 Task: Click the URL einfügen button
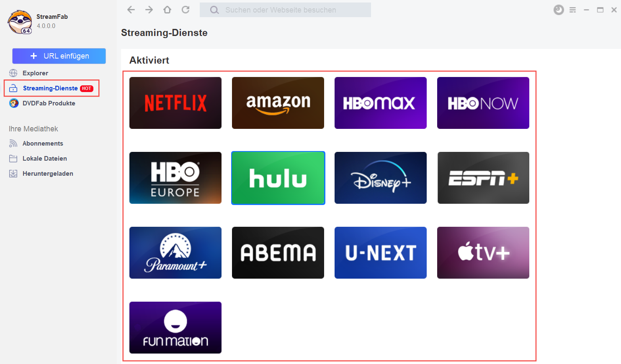point(59,56)
